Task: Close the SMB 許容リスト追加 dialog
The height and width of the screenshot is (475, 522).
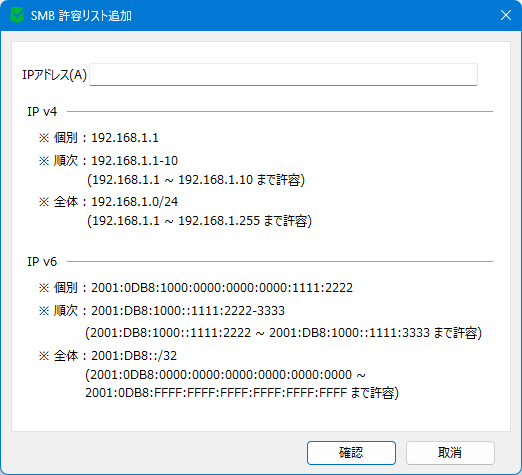Action: (506, 15)
